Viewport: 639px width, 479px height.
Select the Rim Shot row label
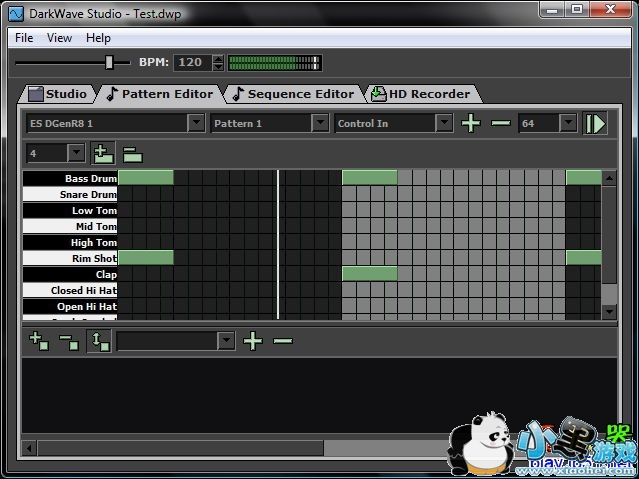point(70,258)
